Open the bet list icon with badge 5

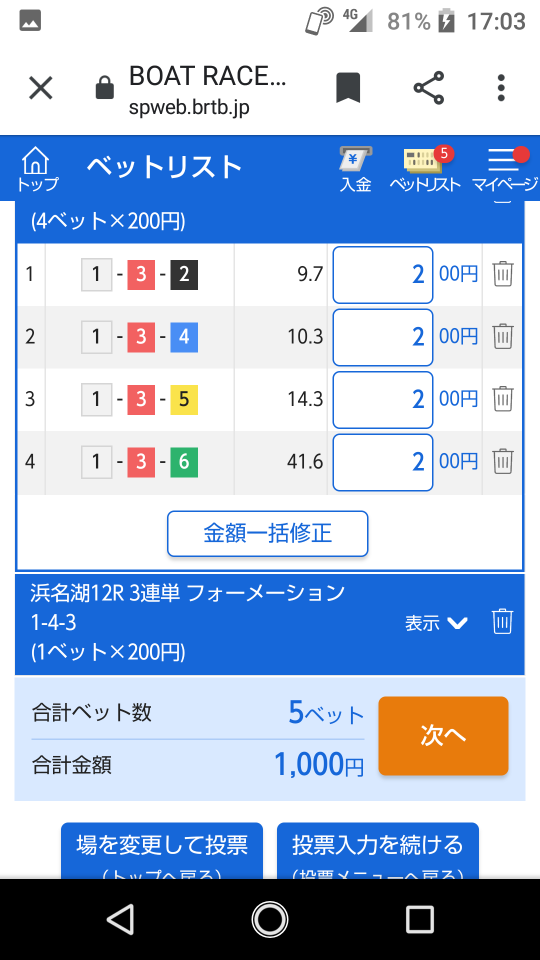tap(425, 170)
